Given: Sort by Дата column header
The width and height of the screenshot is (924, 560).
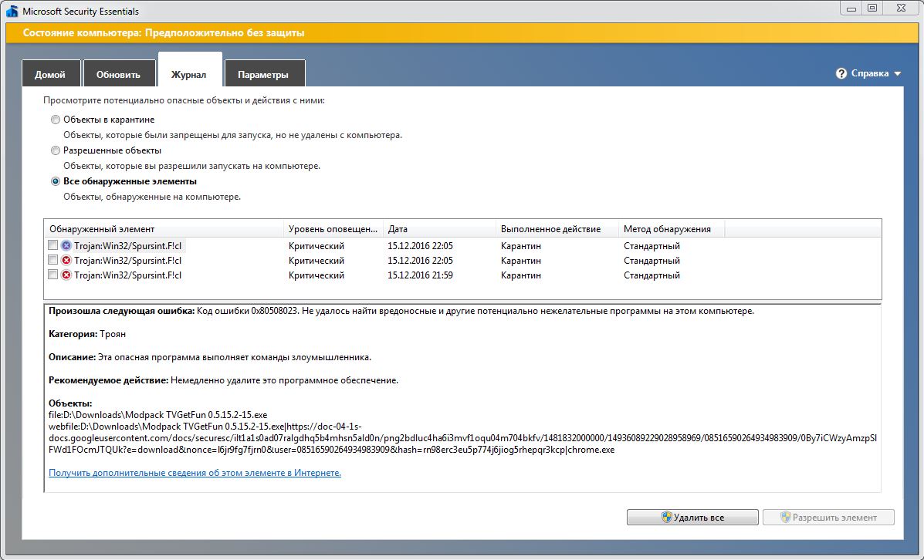Looking at the screenshot, I should click(x=439, y=229).
